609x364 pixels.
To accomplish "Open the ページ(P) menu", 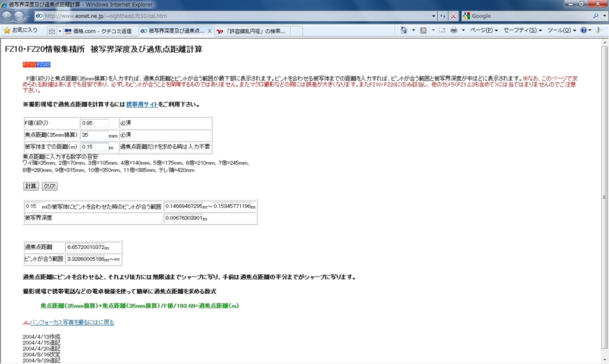I will click(484, 30).
